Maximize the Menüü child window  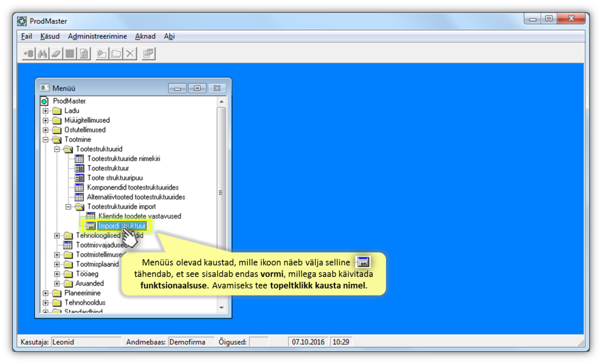197,88
